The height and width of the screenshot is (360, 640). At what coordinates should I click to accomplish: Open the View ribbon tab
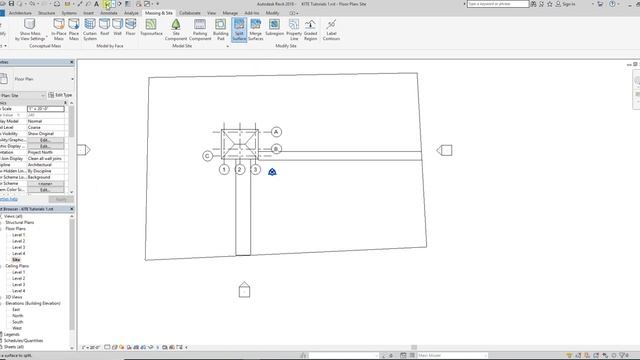[x=211, y=13]
